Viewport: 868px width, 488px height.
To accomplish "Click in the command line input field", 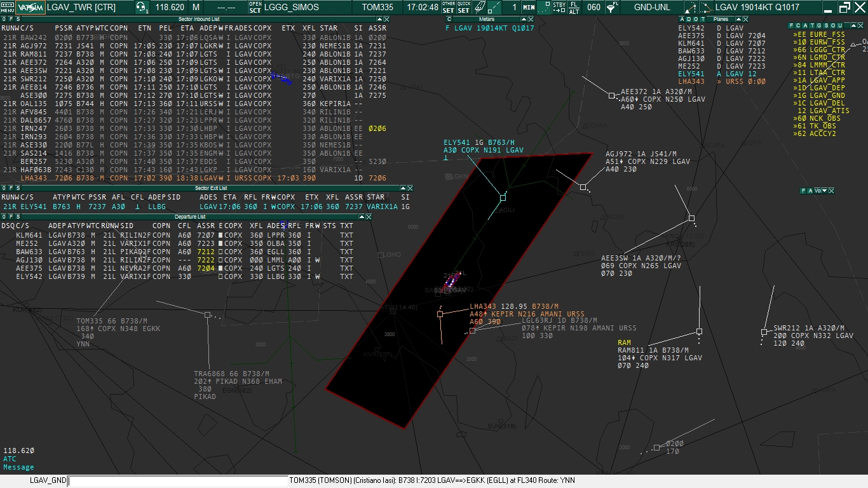I will pyautogui.click(x=178, y=481).
